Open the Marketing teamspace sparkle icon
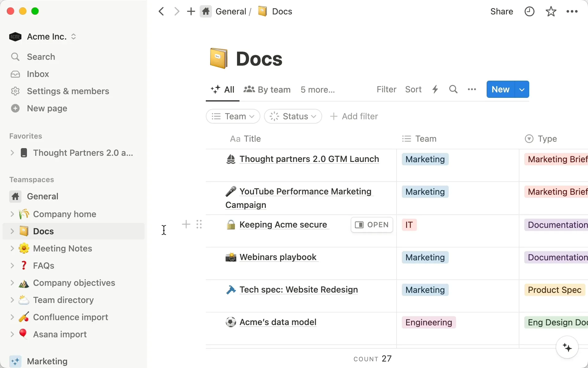The width and height of the screenshot is (588, 368). point(15,361)
